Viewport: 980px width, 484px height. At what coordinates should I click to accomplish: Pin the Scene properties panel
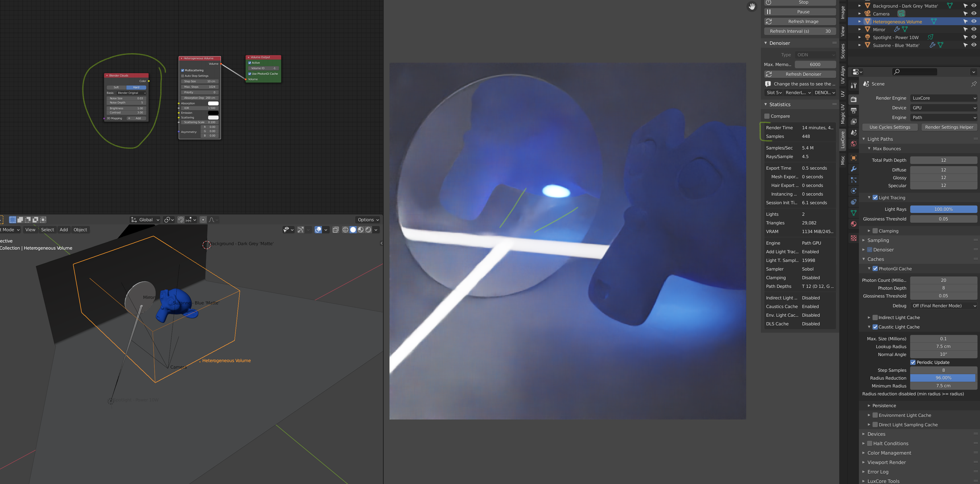point(973,84)
